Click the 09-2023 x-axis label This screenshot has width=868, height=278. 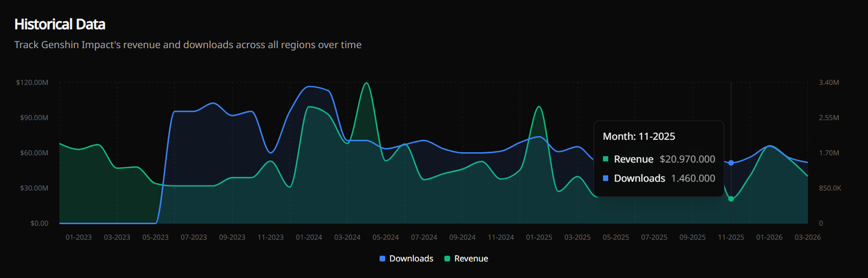pyautogui.click(x=232, y=237)
